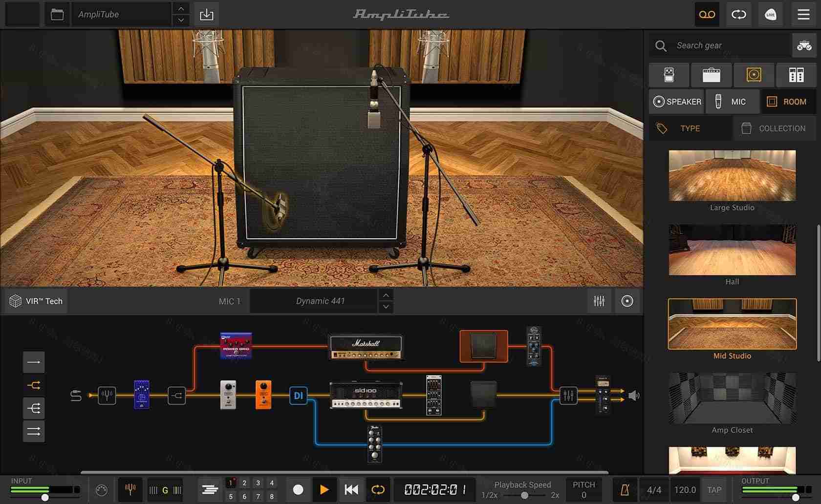The width and height of the screenshot is (821, 504).
Task: Open the mic channel mixer sliders
Action: (x=599, y=301)
